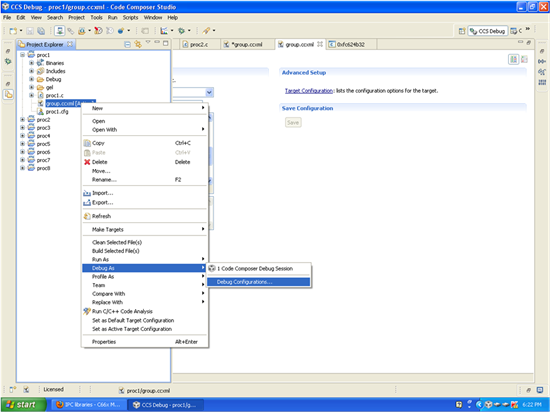550x412 pixels.
Task: Switch to the 0xfc624b32 tab
Action: tap(350, 45)
